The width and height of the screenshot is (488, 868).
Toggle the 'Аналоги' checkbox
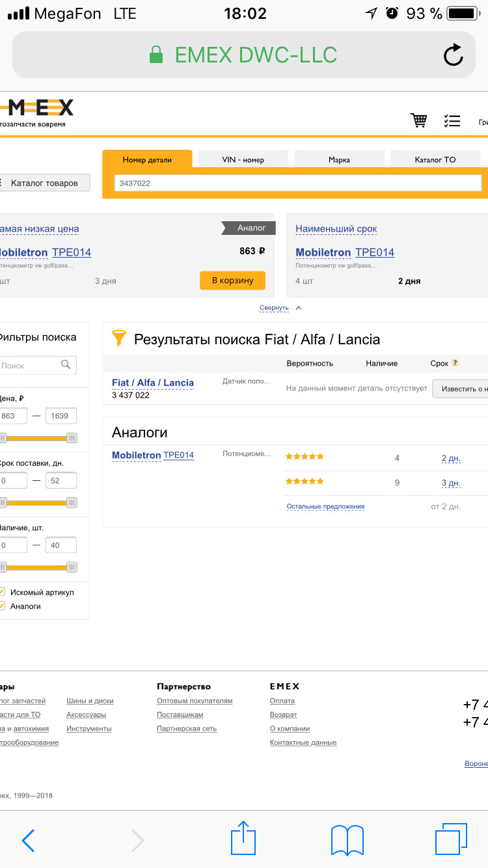coord(2,606)
